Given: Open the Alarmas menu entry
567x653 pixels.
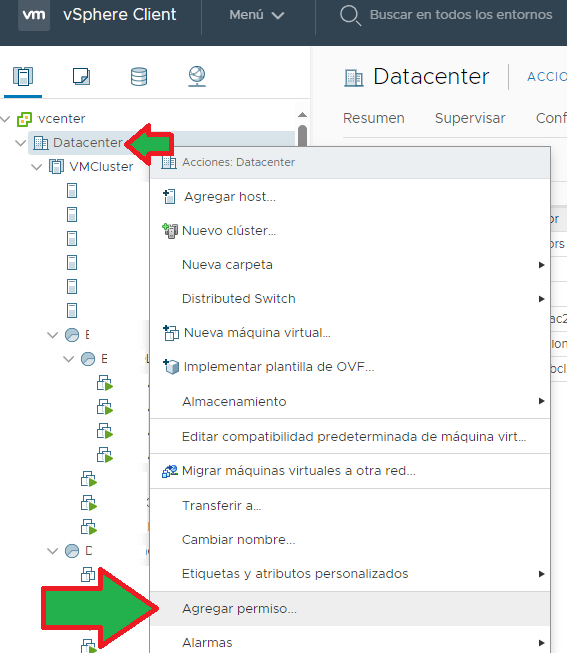Looking at the screenshot, I should pos(350,641).
